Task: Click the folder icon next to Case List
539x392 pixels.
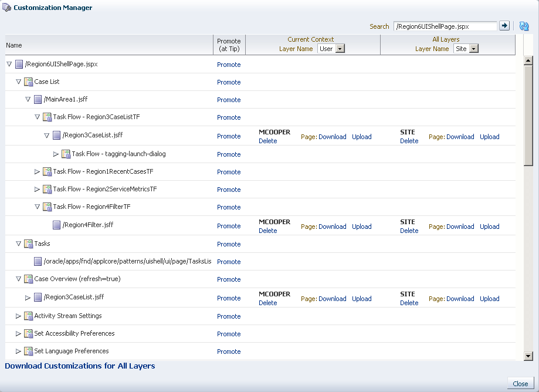Action: [x=28, y=82]
